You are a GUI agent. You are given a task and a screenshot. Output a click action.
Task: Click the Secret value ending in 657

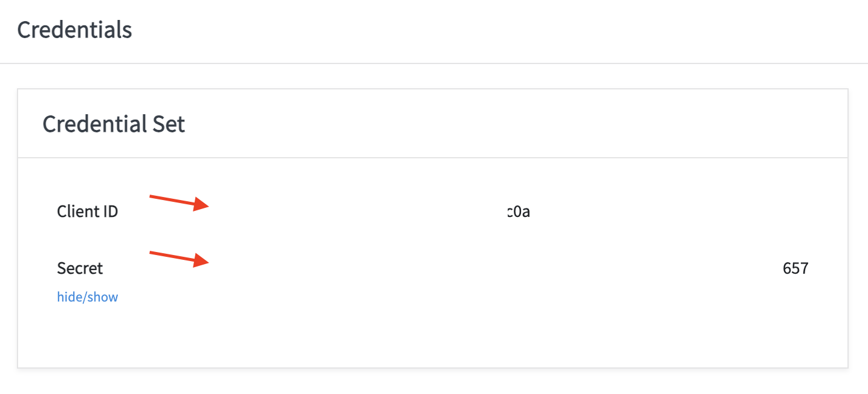click(795, 268)
